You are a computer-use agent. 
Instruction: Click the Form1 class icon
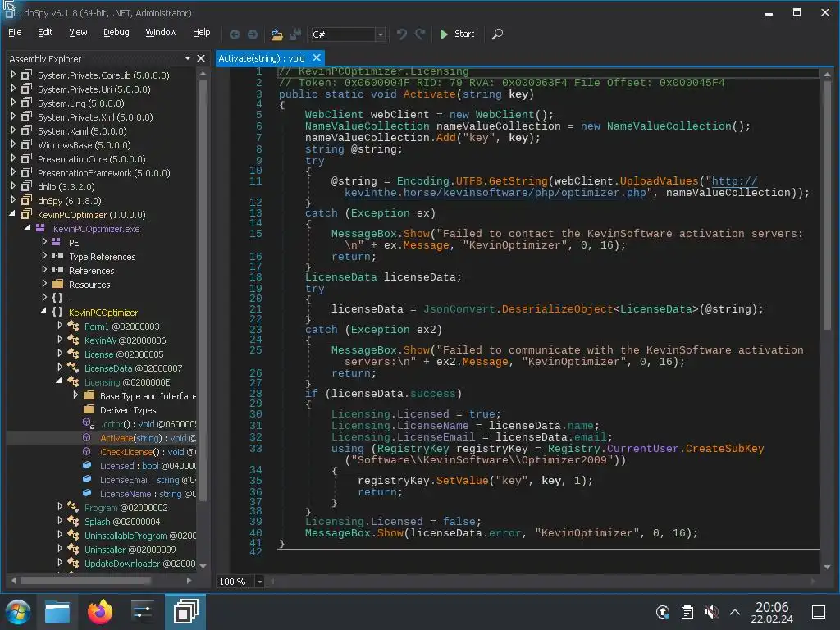click(x=73, y=326)
